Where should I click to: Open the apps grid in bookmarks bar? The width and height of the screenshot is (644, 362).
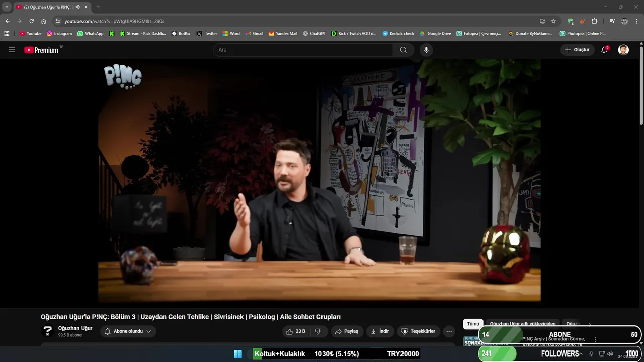[x=7, y=33]
